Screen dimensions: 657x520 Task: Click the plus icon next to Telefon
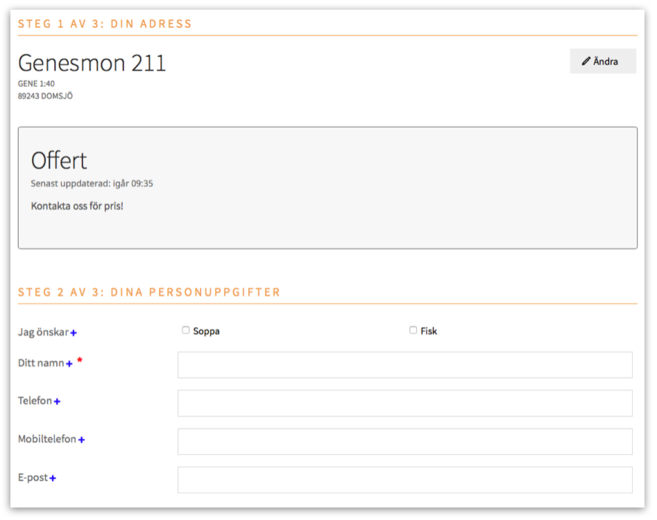57,402
